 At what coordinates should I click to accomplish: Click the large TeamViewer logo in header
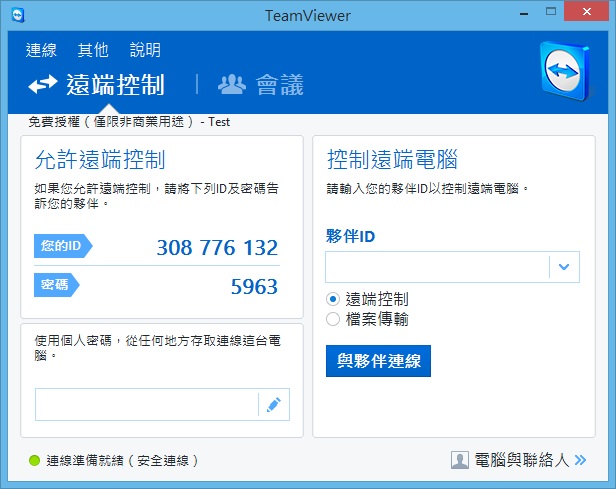[565, 71]
